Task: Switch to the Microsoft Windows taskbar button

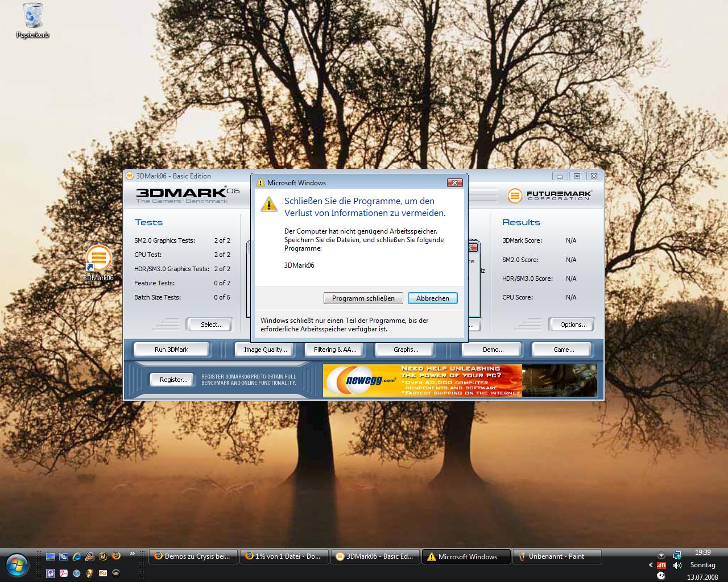Action: [466, 556]
